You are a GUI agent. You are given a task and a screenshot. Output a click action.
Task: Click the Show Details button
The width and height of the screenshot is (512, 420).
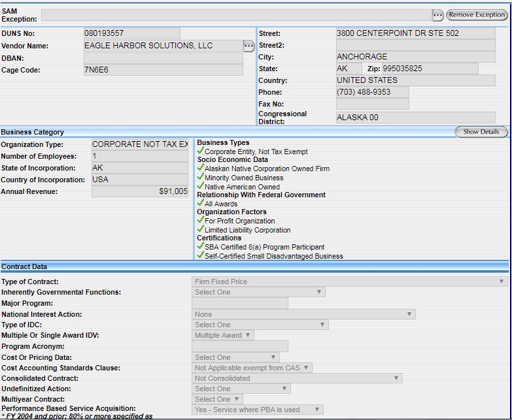[x=481, y=132]
